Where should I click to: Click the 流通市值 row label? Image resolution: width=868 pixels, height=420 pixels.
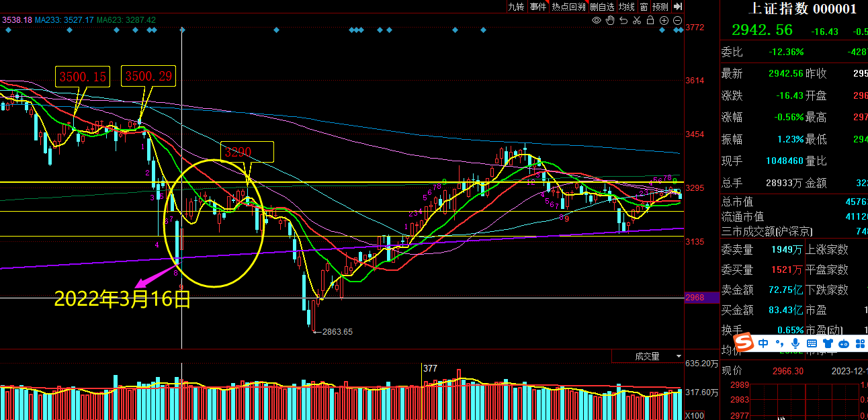[x=743, y=216]
